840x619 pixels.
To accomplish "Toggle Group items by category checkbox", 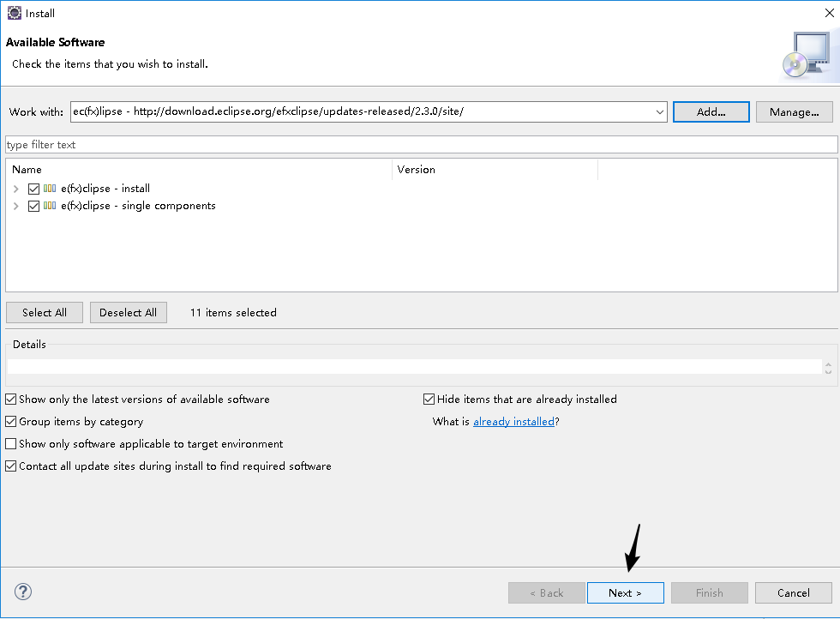I will tap(10, 422).
